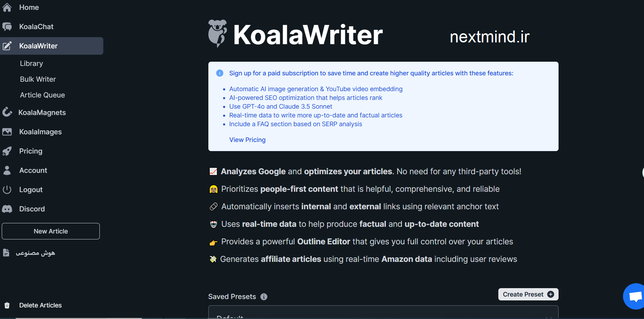Click the KoalaMagnets magnet icon

tap(7, 112)
